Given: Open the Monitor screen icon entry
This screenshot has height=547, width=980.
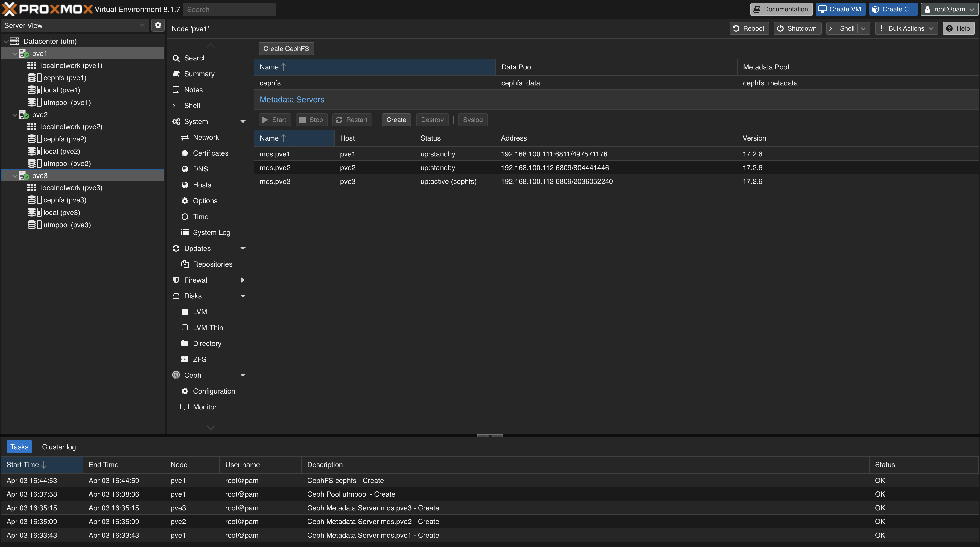Looking at the screenshot, I should (x=185, y=407).
